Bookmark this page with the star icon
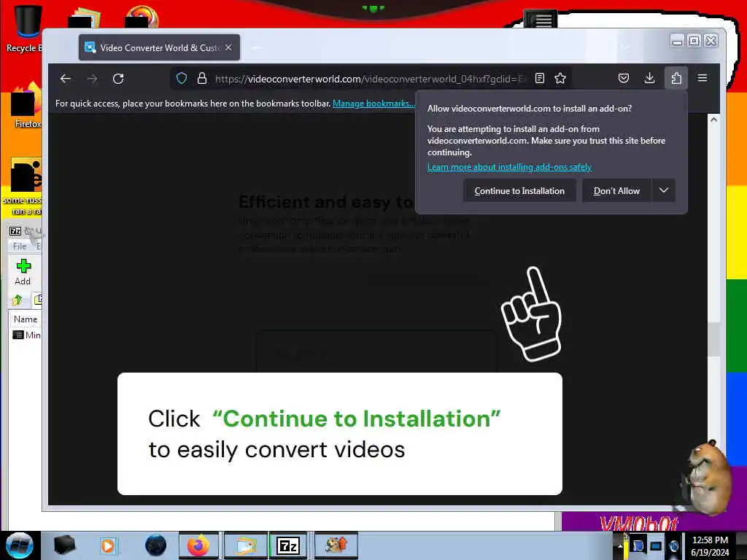This screenshot has height=560, width=747. [560, 78]
